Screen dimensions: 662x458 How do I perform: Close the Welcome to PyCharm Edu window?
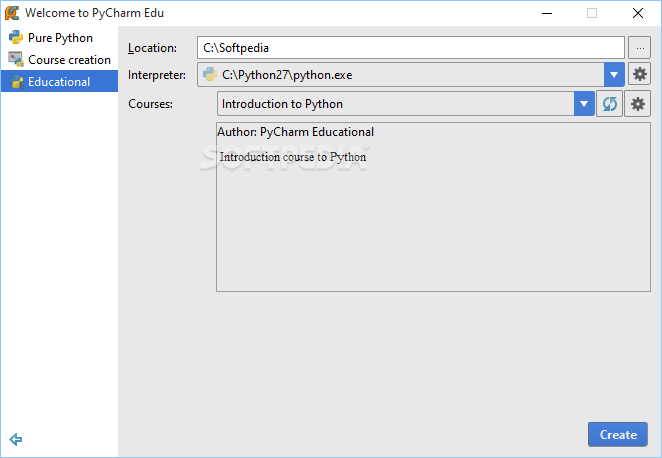coord(638,13)
